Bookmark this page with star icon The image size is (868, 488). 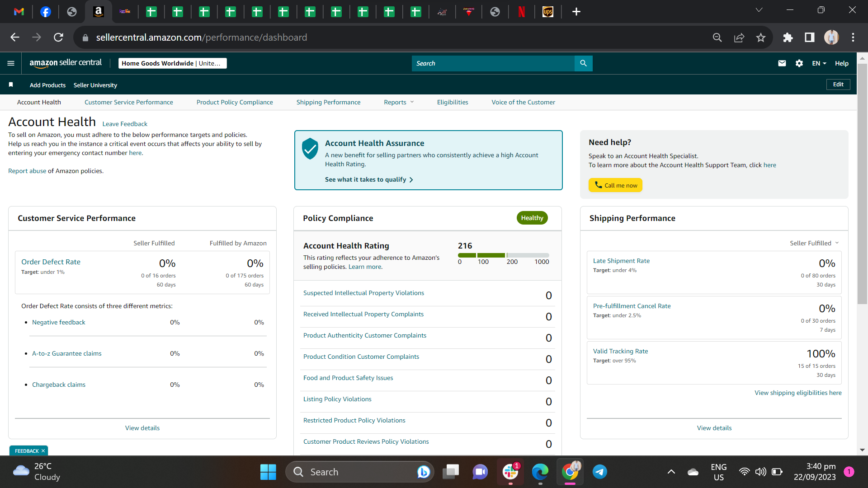[x=761, y=38]
